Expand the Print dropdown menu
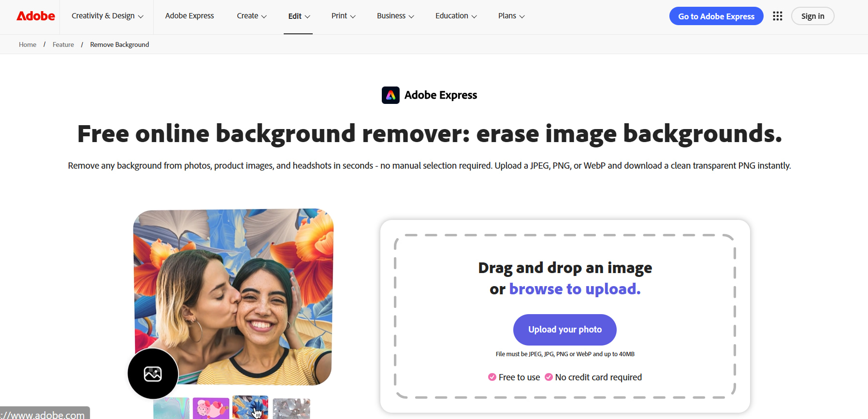The width and height of the screenshot is (868, 419). click(344, 16)
